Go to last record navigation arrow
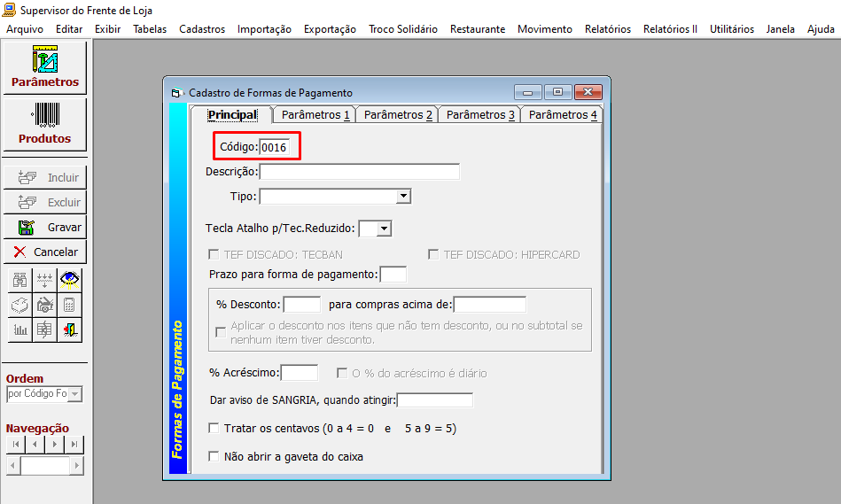The height and width of the screenshot is (504, 841). tap(74, 444)
